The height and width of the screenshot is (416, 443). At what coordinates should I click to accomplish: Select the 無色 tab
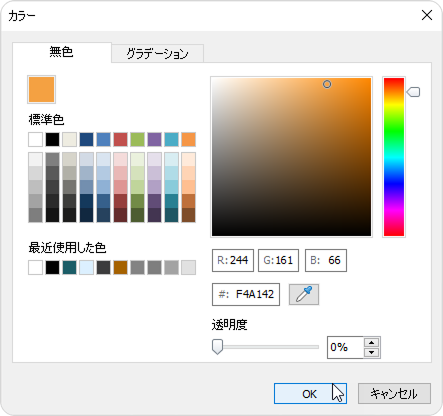point(62,52)
